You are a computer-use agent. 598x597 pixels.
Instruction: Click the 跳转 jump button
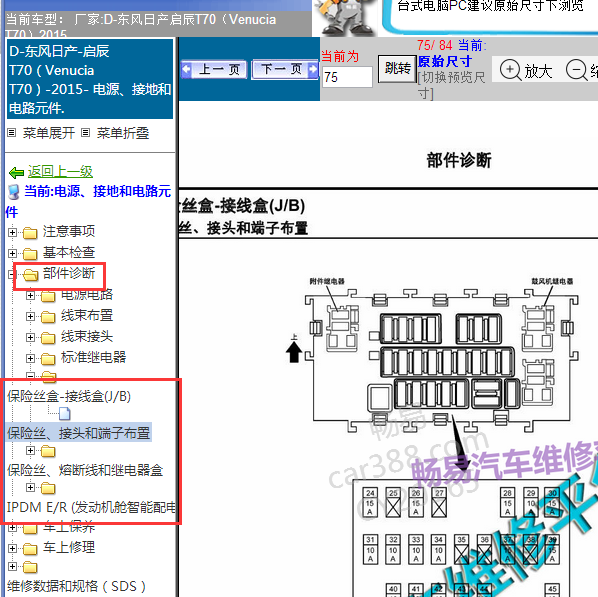pyautogui.click(x=397, y=69)
